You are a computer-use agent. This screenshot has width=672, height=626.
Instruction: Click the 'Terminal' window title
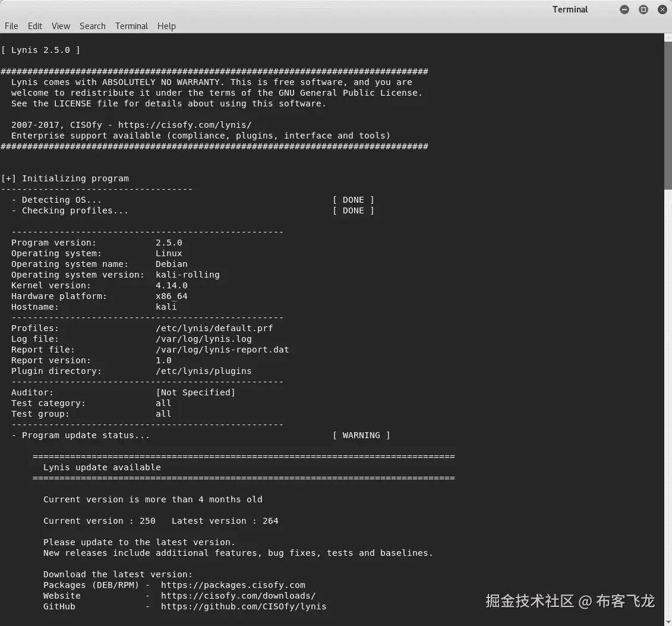click(570, 10)
